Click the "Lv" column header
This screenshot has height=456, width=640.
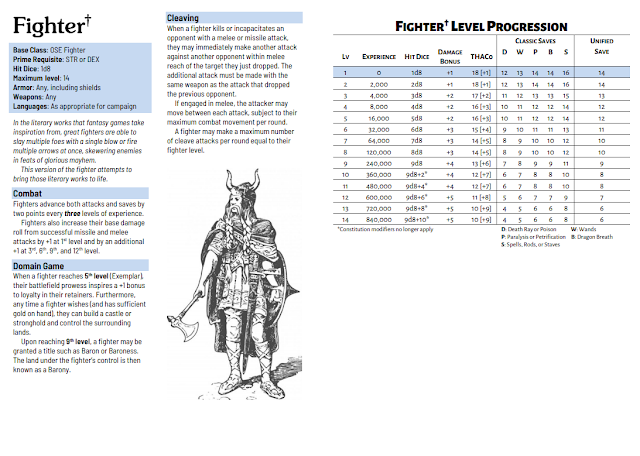tap(345, 56)
